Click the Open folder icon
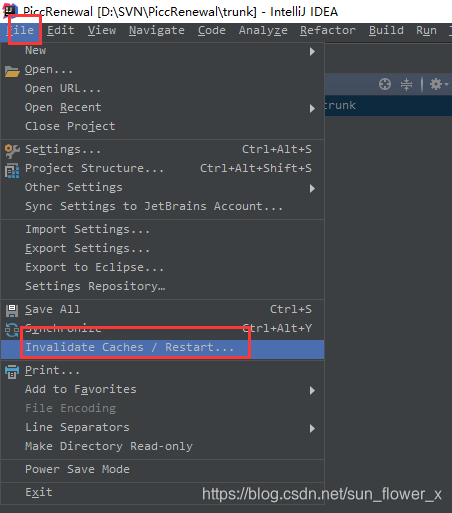Viewport: 452px width, 513px height. (12, 71)
